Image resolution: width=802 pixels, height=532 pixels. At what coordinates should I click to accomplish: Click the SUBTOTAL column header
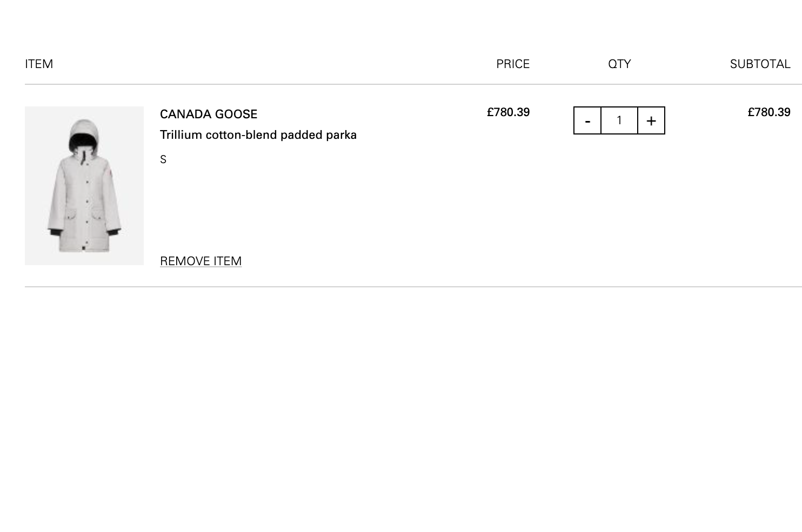click(x=760, y=64)
